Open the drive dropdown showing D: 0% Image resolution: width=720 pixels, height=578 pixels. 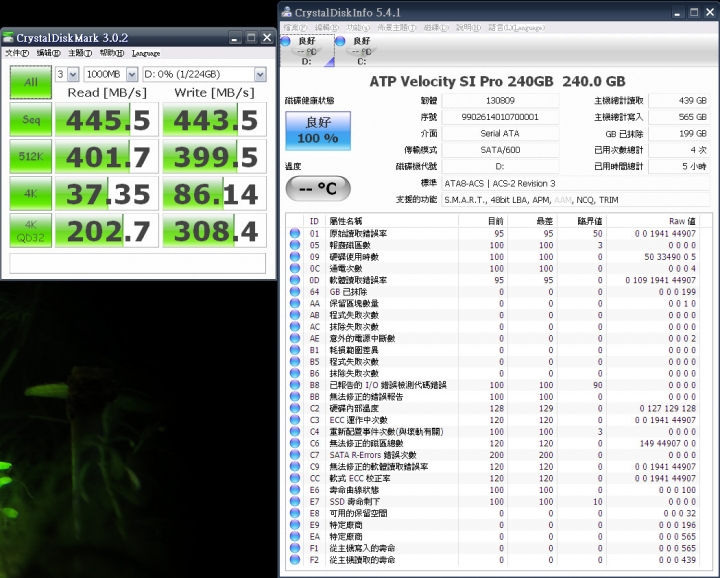[x=204, y=74]
